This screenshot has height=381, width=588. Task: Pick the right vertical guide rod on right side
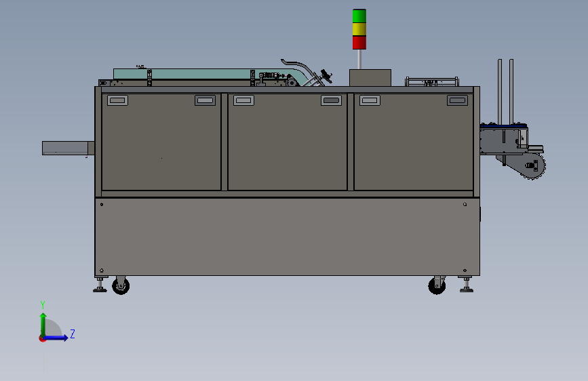point(511,91)
